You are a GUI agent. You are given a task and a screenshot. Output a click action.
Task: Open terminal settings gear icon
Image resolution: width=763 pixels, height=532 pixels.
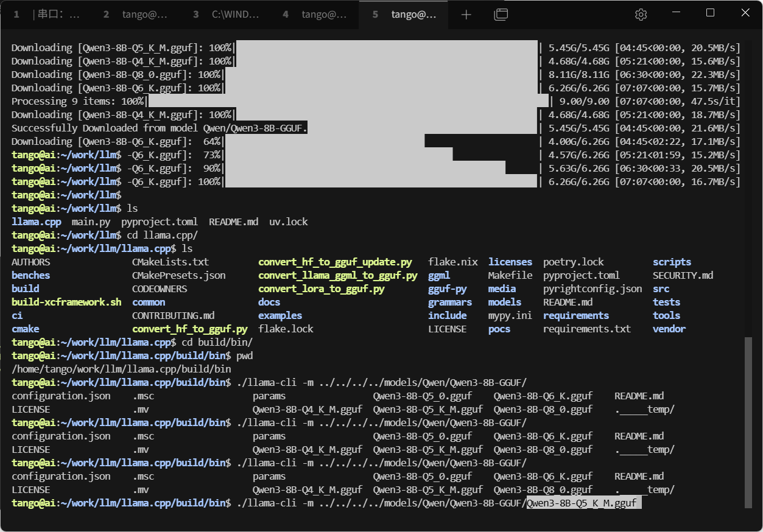tap(641, 15)
